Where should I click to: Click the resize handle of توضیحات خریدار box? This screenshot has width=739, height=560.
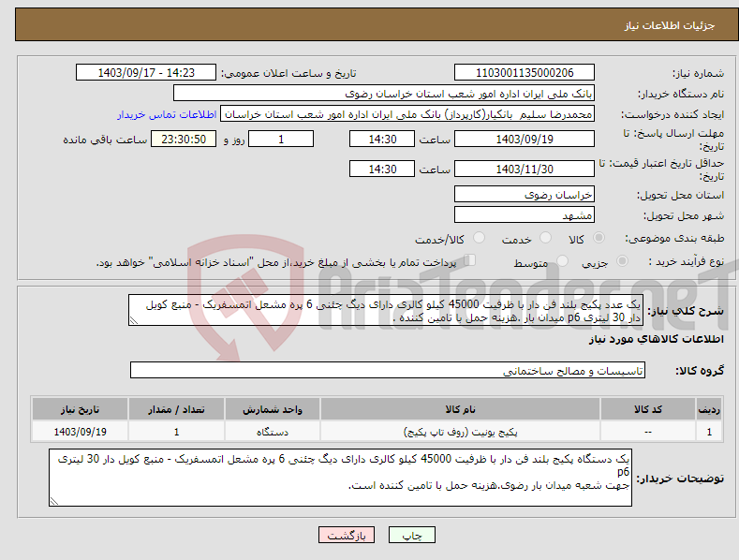[x=54, y=501]
